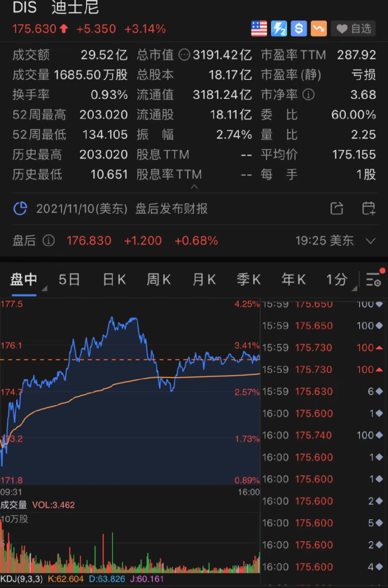Add earnings date to calendar icon

[368, 209]
